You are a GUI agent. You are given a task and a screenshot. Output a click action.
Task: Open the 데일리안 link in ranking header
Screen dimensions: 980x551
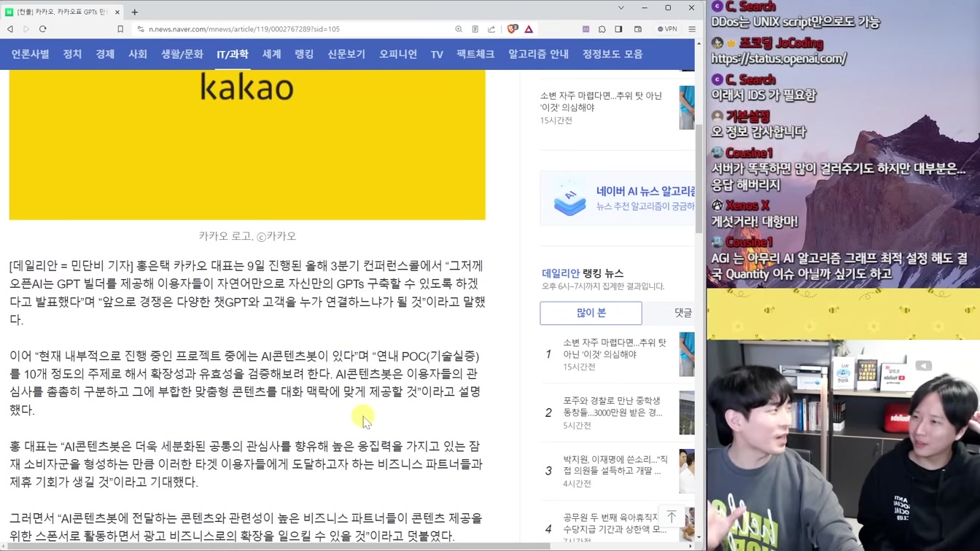561,273
